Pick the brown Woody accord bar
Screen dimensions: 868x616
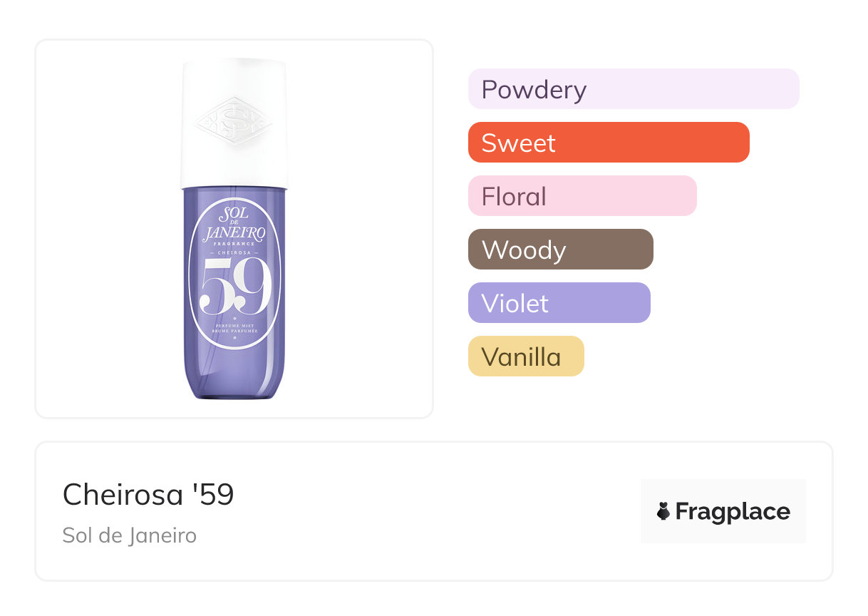point(560,250)
